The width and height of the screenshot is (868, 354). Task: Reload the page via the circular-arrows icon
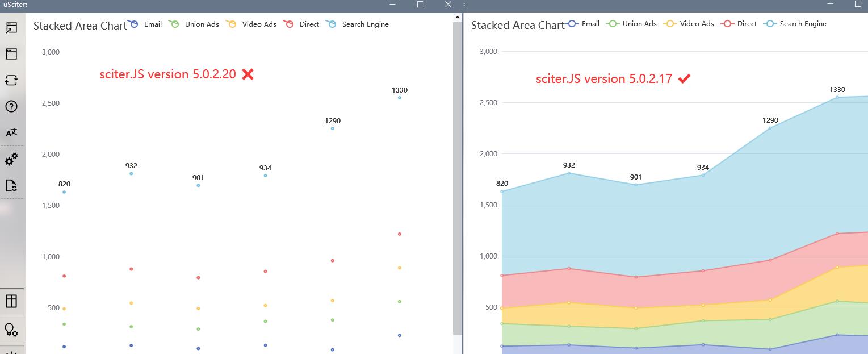12,80
